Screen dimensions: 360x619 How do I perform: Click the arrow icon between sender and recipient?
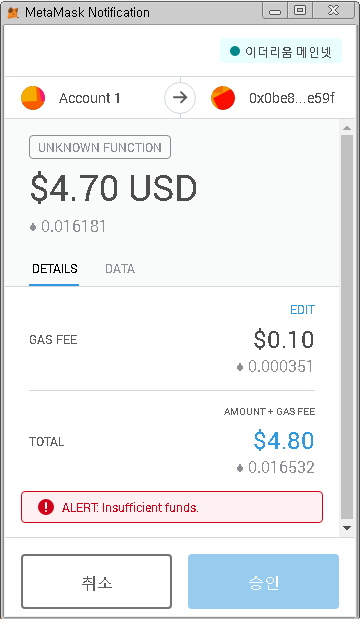[180, 98]
